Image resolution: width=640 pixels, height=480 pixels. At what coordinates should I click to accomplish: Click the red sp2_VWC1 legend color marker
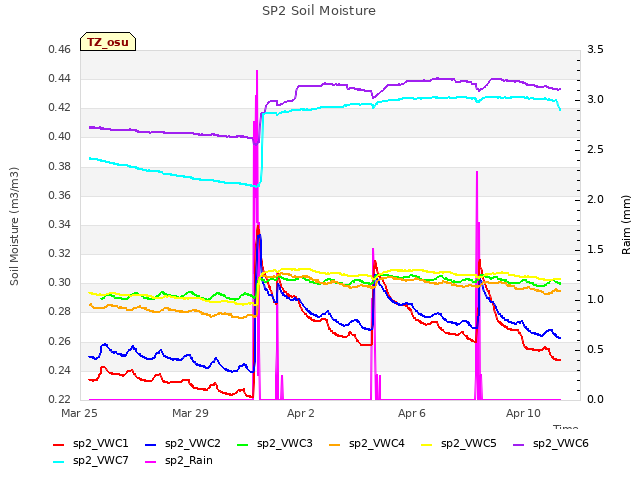(59, 444)
